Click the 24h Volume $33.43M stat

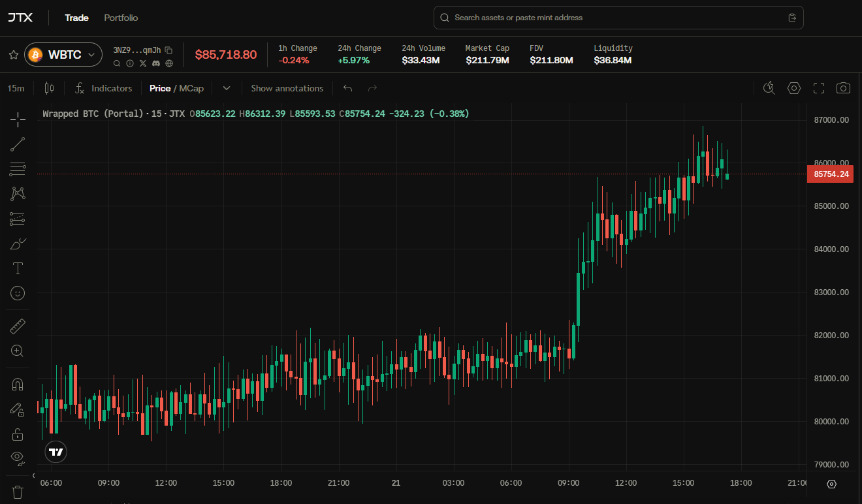423,55
